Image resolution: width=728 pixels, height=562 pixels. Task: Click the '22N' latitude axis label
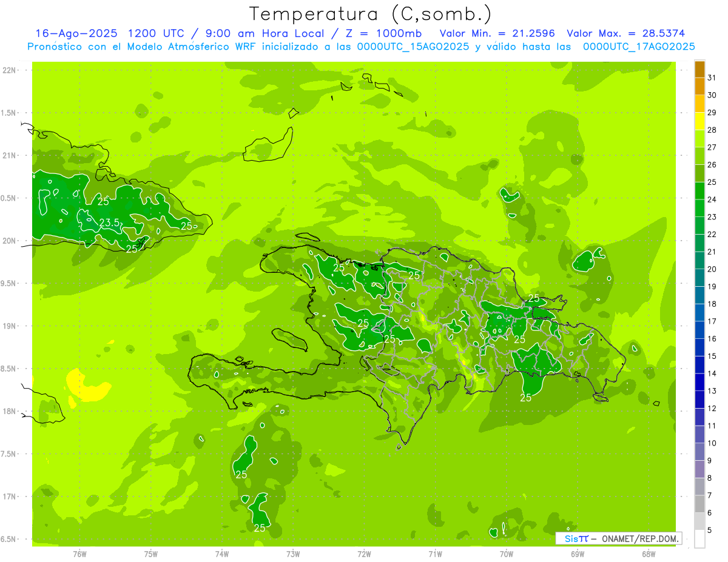click(10, 70)
